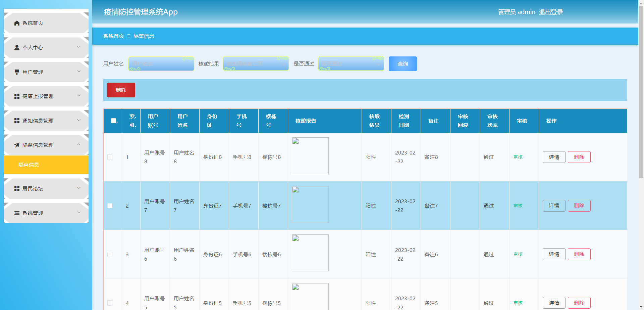Click the grid icon for 通知信息管理

point(16,120)
